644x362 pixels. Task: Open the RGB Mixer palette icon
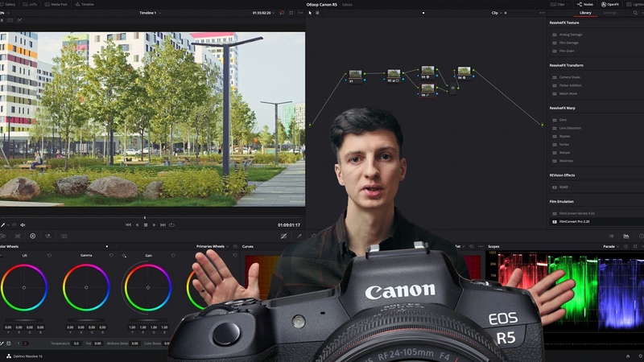click(x=48, y=236)
